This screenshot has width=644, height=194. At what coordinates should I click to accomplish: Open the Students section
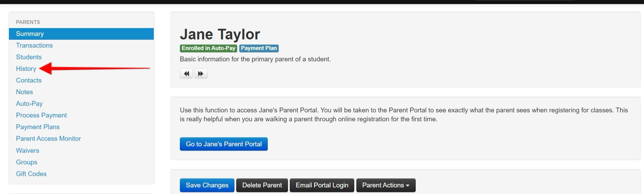pos(29,57)
